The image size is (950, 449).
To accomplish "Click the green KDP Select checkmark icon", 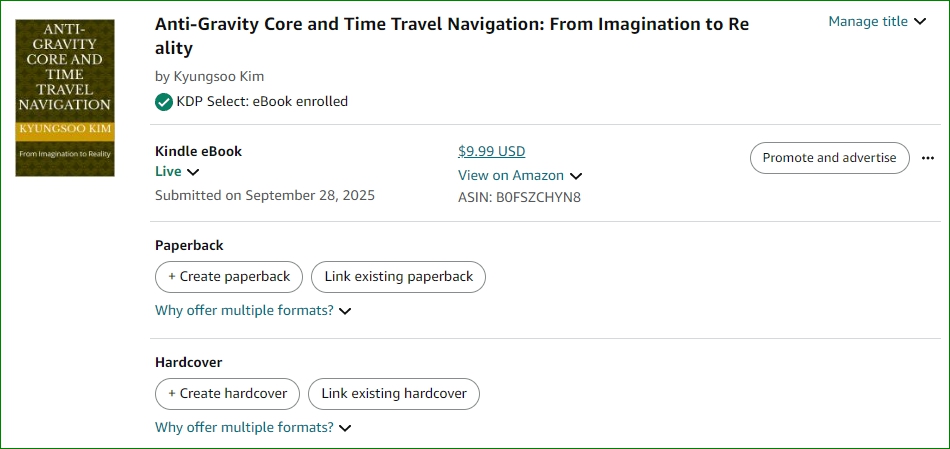I will point(164,101).
